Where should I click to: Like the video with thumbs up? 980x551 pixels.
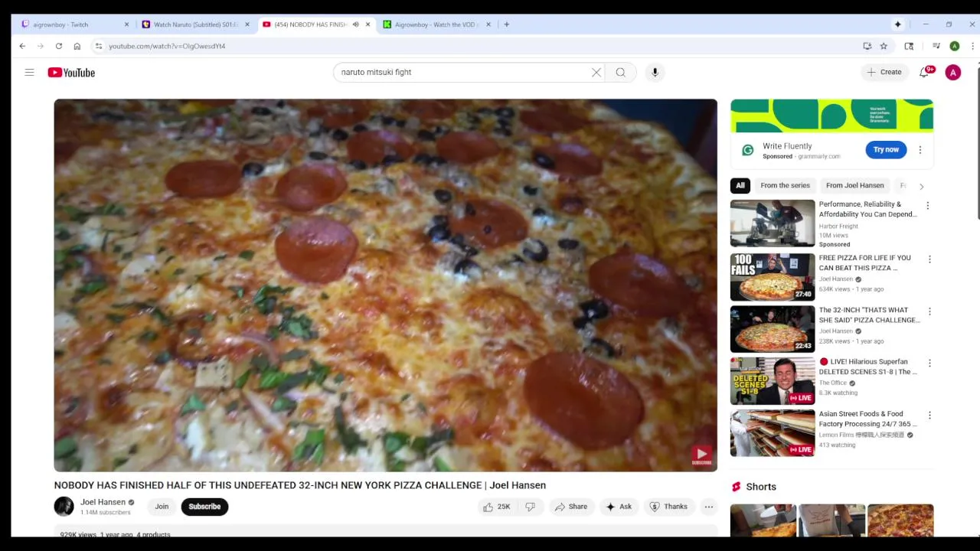click(x=496, y=507)
